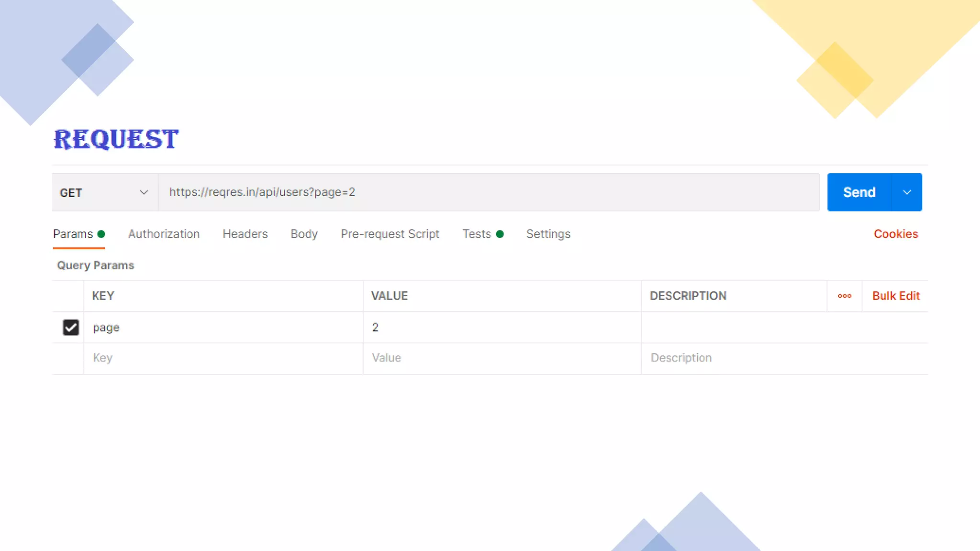Switch to the Settings tab

(x=548, y=234)
